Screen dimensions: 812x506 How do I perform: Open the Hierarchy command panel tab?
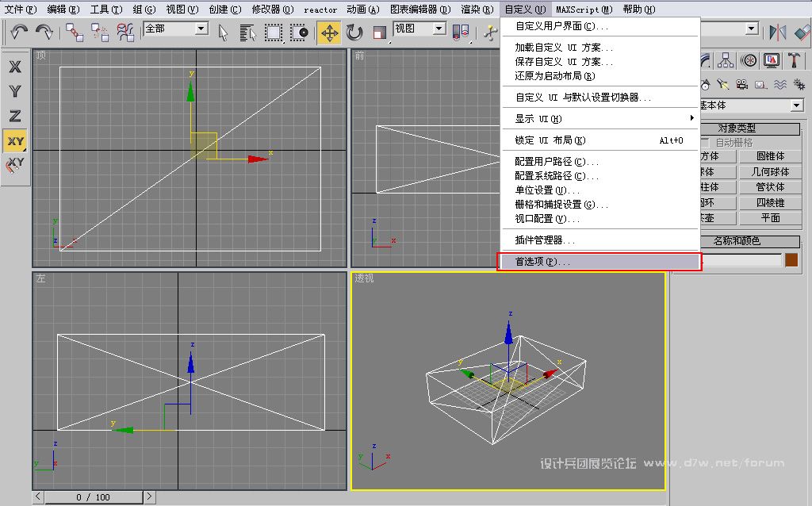pyautogui.click(x=726, y=60)
